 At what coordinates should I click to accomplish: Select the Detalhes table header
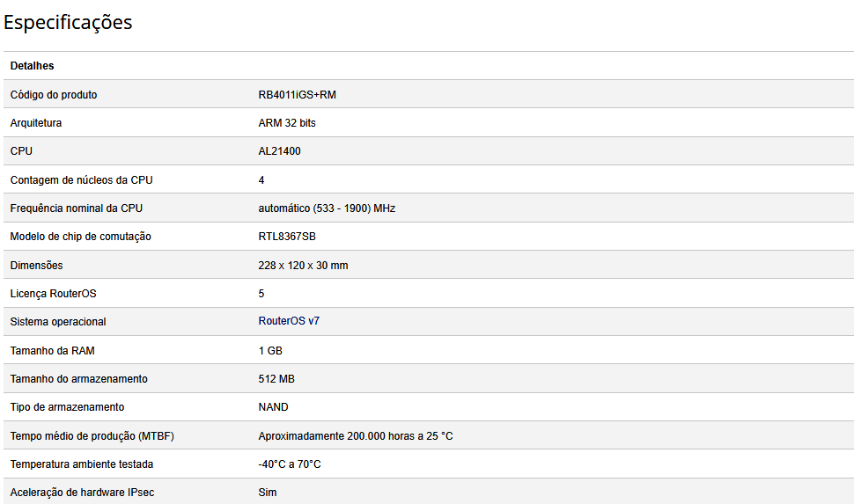pos(32,66)
